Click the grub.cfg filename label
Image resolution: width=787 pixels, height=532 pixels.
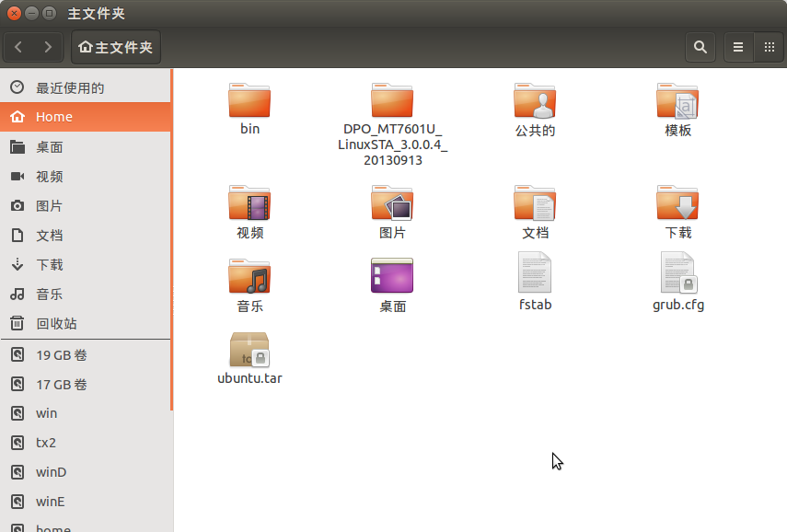pyautogui.click(x=678, y=306)
